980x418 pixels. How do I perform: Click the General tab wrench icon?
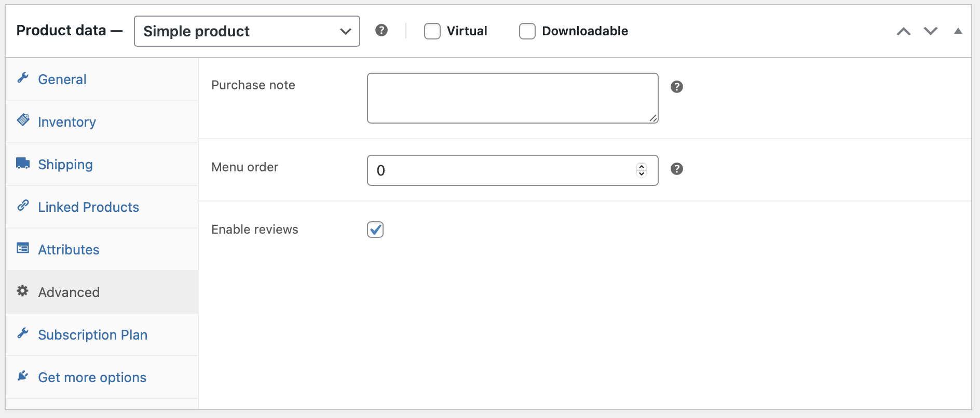tap(23, 78)
